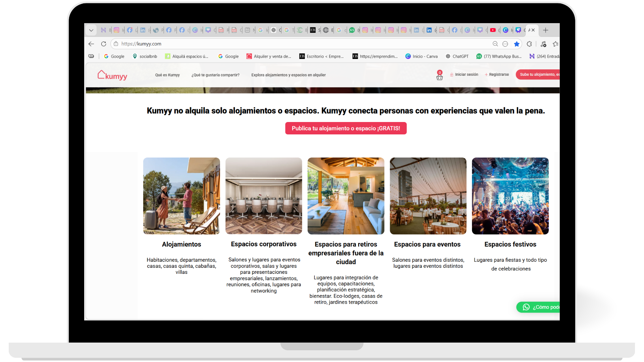Open the shopping basket cart icon
This screenshot has height=362, width=644.
pos(439,76)
